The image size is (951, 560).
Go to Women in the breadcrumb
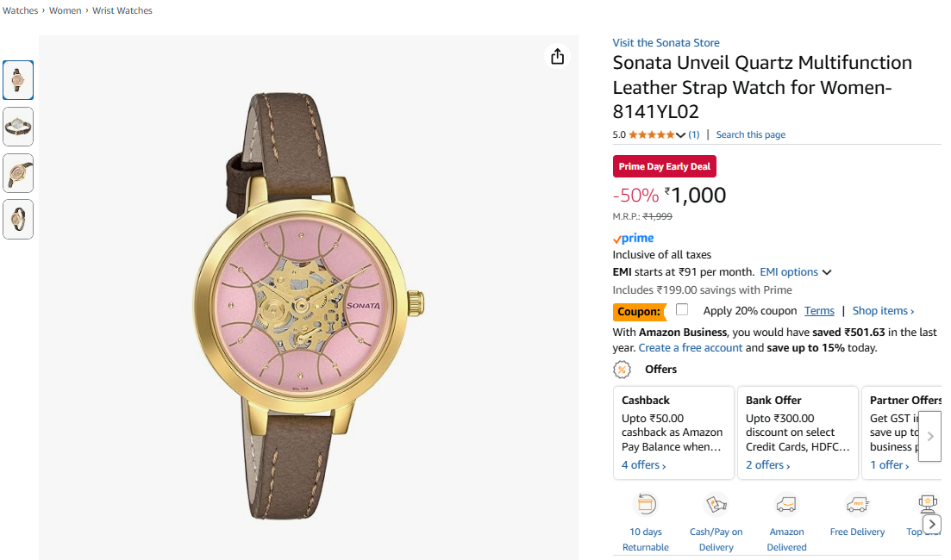pyautogui.click(x=66, y=10)
